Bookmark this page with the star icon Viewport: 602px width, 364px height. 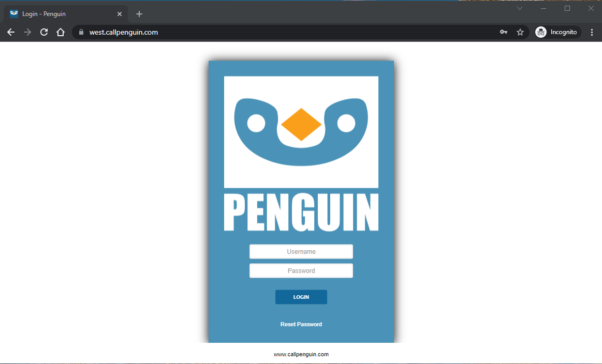[520, 32]
